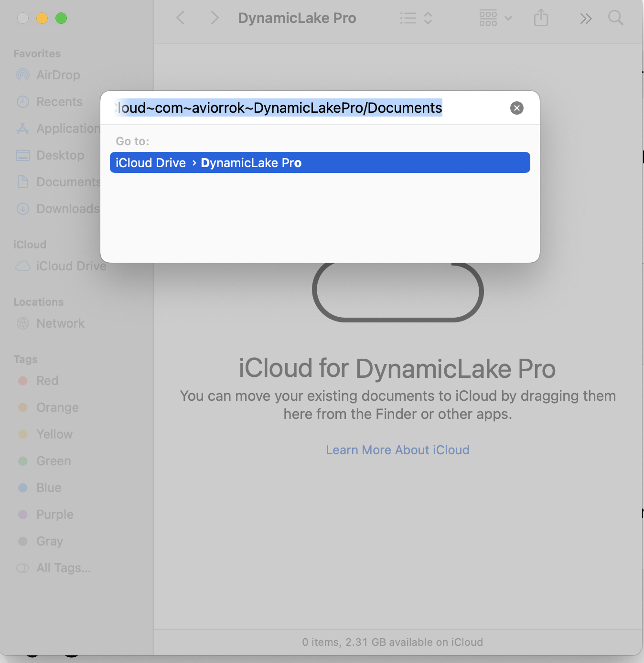Click the Recents clock icon
The height and width of the screenshot is (663, 644).
point(23,102)
